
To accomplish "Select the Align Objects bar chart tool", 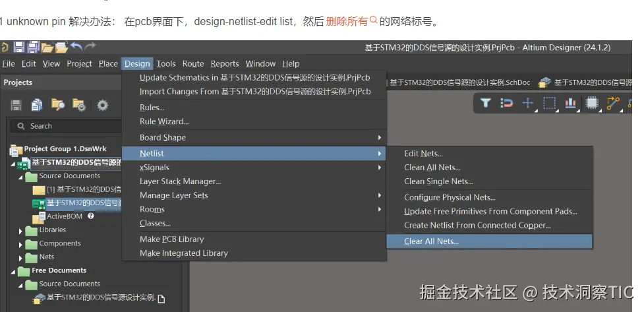I will coord(570,103).
